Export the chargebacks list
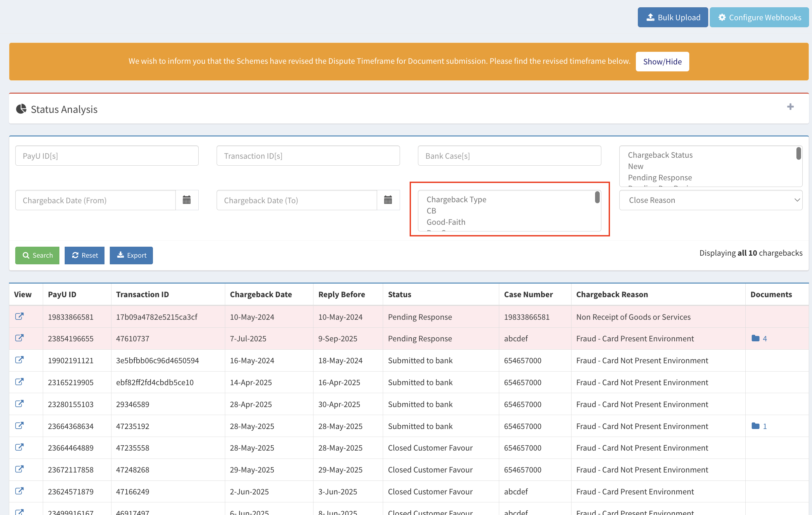 [131, 255]
